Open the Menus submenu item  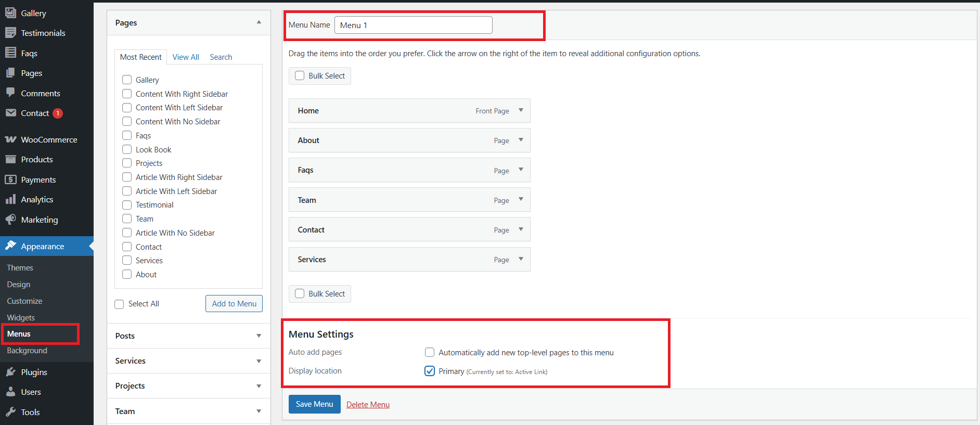[x=19, y=334]
